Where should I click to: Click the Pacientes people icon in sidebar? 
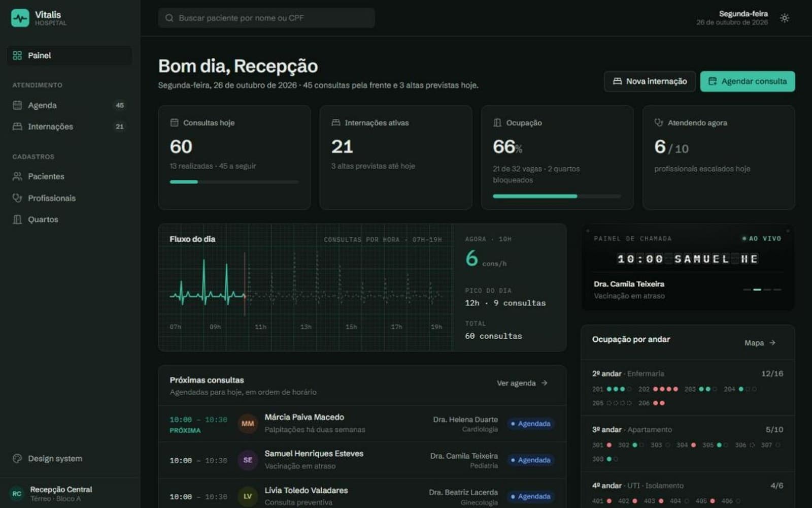tap(17, 176)
